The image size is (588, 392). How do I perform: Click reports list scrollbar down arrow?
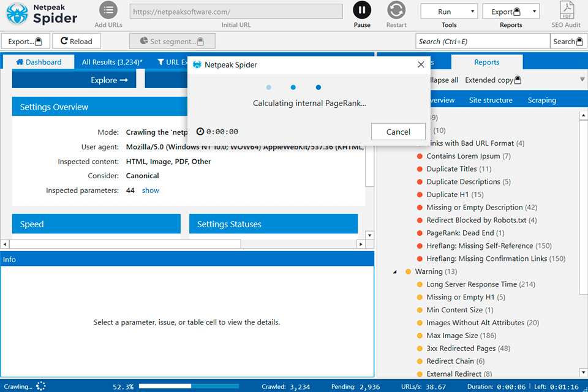583,372
